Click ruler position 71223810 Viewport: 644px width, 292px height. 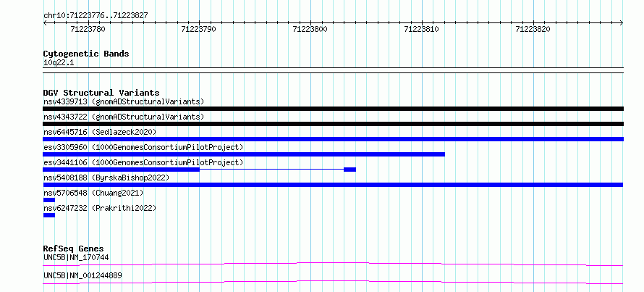(x=422, y=29)
